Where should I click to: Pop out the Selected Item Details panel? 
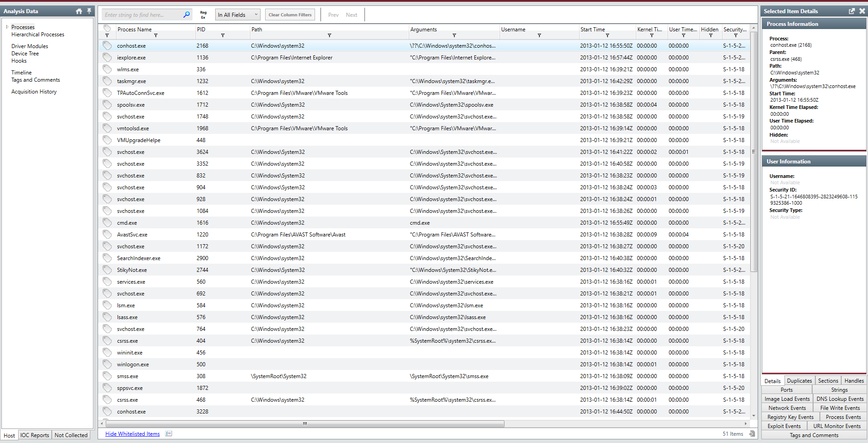852,11
